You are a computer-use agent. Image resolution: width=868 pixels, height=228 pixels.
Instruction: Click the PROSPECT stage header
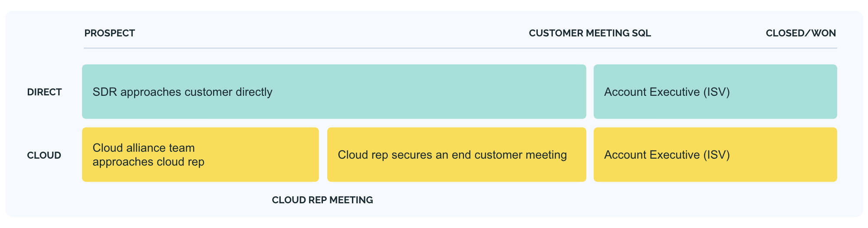[109, 33]
